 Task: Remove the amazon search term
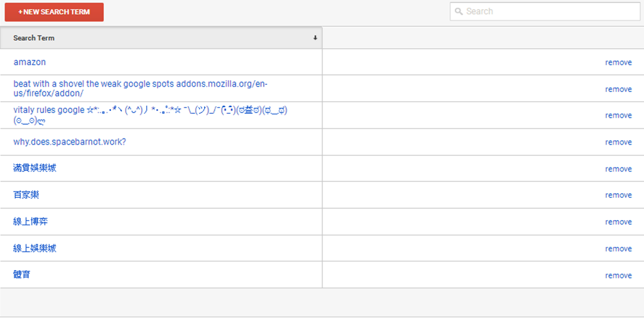(618, 62)
